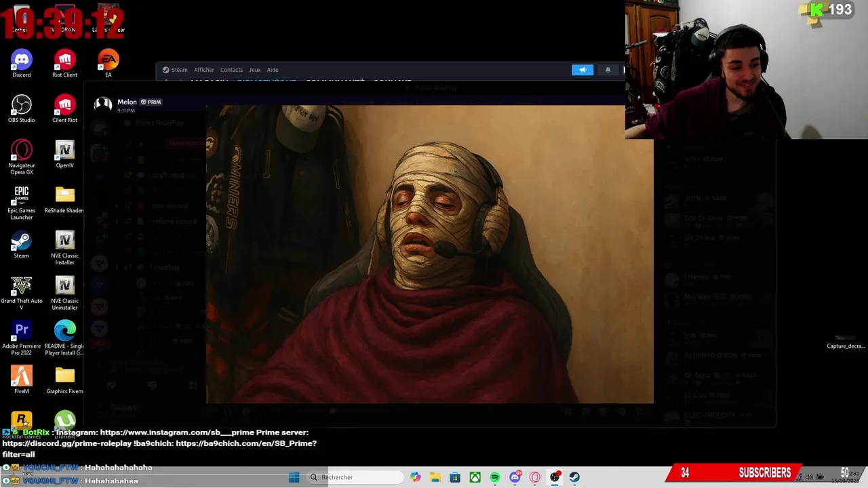The height and width of the screenshot is (488, 868).
Task: Open the Aide menu in Steam
Action: coord(273,70)
